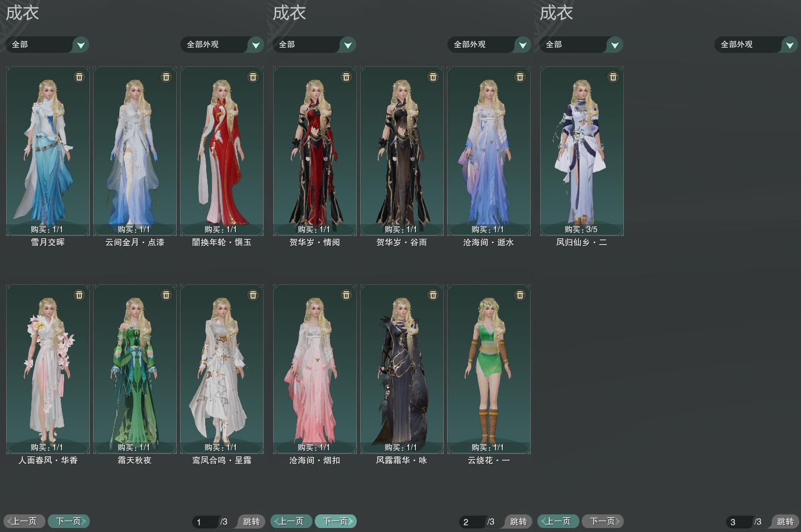The height and width of the screenshot is (532, 801).
Task: Select the 沧海间·逝水 outfit thumbnail
Action: pos(489,151)
